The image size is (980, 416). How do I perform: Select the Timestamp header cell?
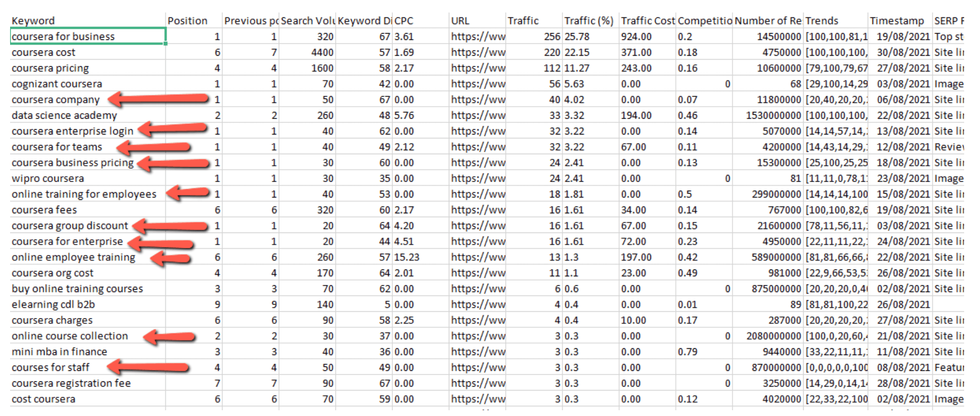pos(896,21)
